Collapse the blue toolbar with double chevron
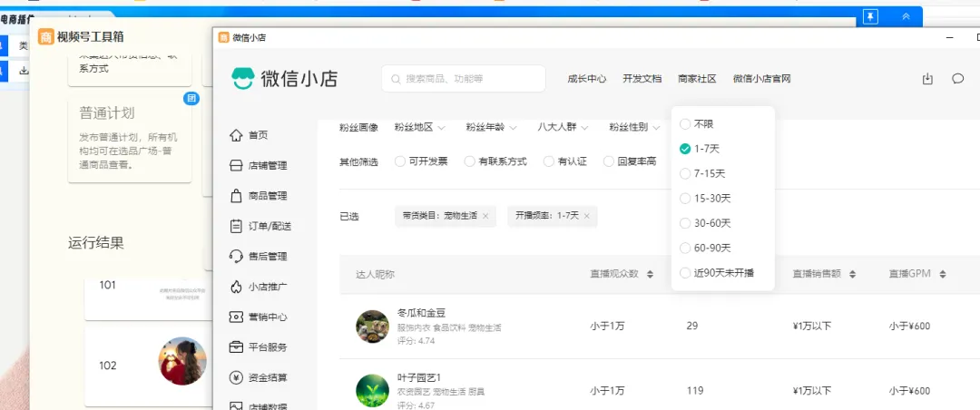This screenshot has height=410, width=980. [x=906, y=17]
